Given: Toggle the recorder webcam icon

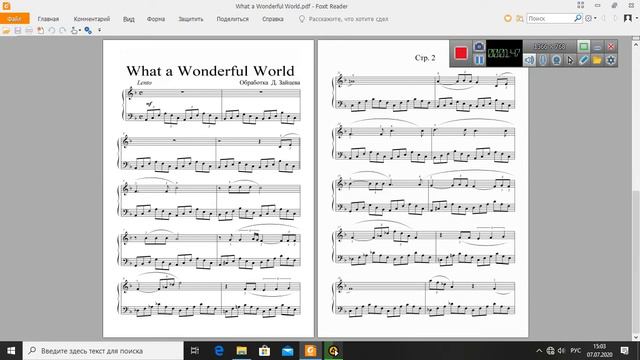Looking at the screenshot, I should (556, 60).
